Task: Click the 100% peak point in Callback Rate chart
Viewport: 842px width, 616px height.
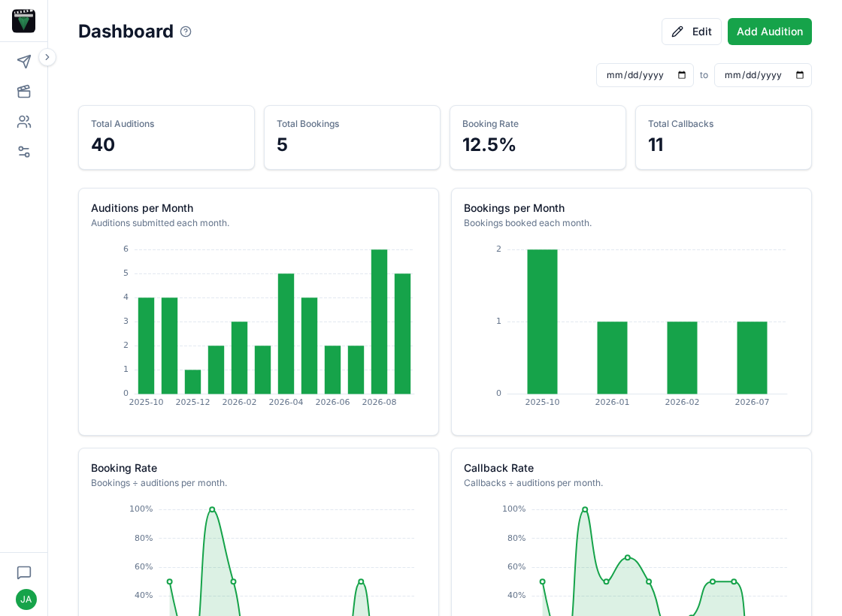Action: pyautogui.click(x=585, y=510)
